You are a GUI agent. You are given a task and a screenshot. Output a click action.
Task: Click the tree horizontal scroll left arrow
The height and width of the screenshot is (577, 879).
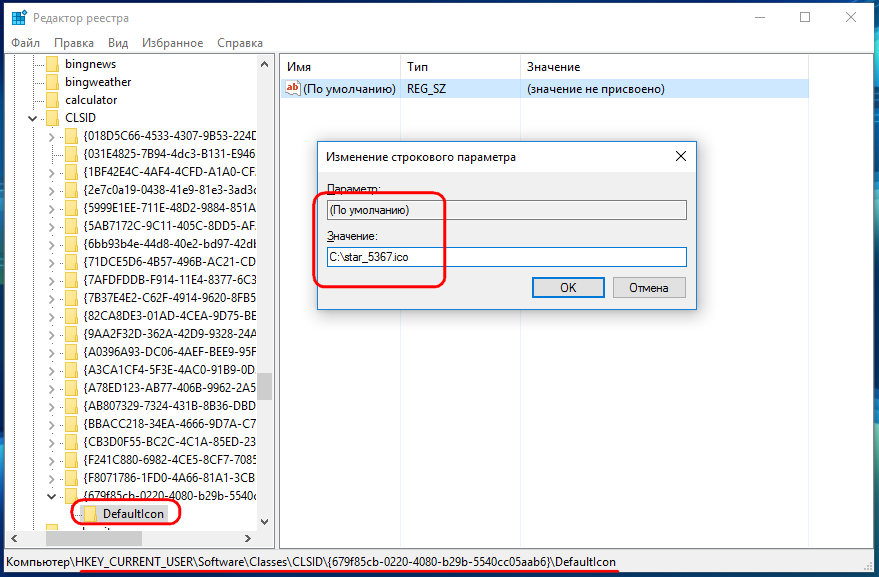pos(15,538)
